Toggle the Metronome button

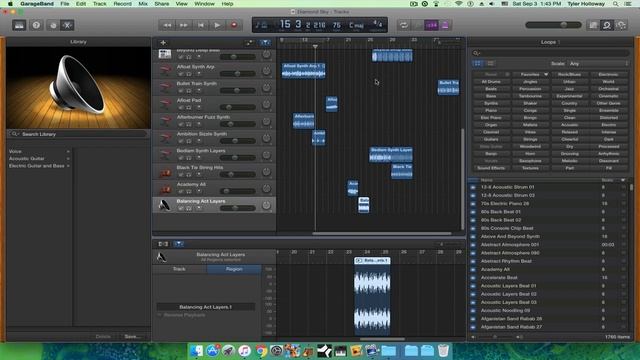[x=445, y=25]
